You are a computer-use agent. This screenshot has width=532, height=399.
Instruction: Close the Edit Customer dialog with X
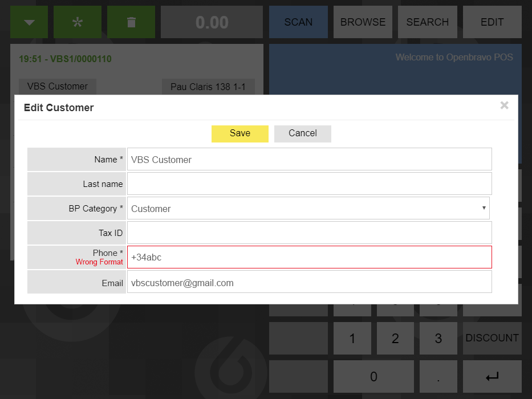point(504,105)
